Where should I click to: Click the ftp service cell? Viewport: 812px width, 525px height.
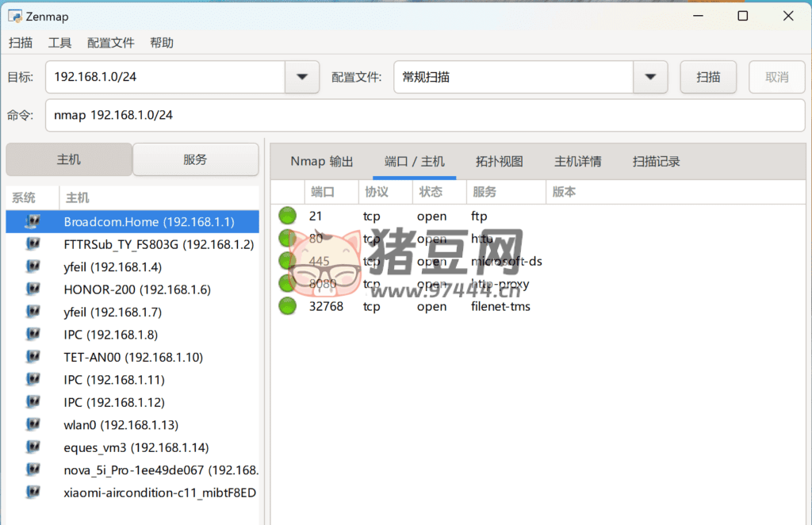pos(479,216)
